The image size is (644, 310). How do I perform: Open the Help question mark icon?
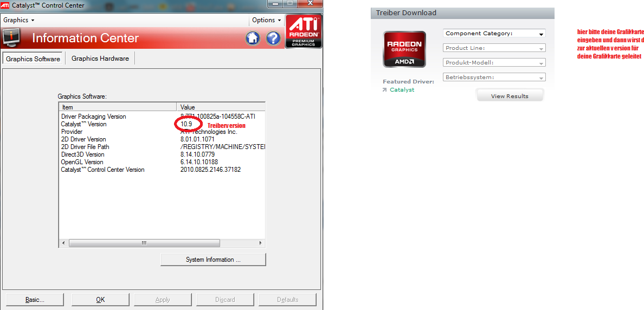click(274, 38)
